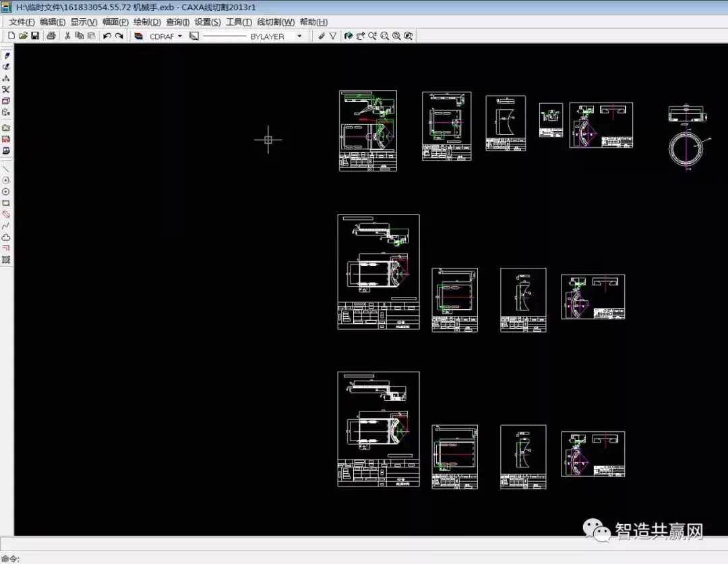Select the cloud-shaped contour line tool
This screenshot has width=728, height=564.
click(6, 237)
